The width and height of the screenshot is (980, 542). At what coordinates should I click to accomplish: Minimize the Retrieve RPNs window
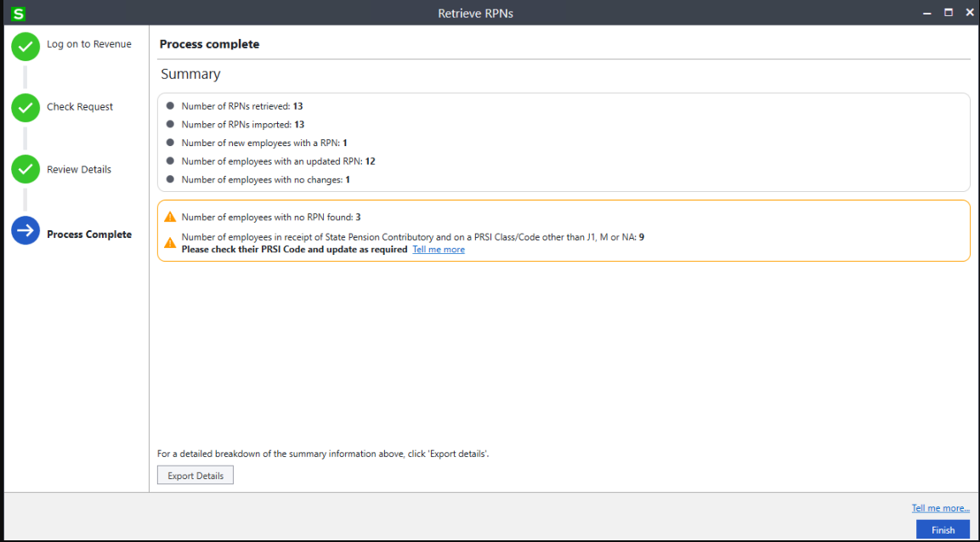[x=925, y=13]
